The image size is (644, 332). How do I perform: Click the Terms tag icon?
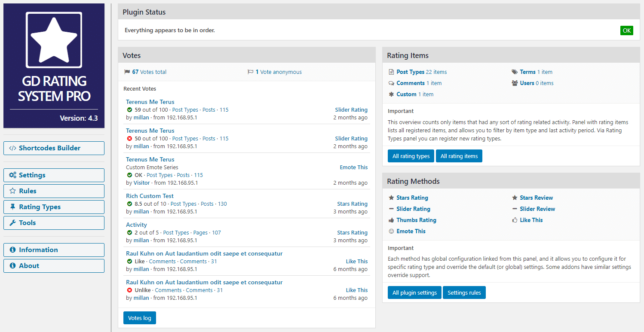coord(515,72)
